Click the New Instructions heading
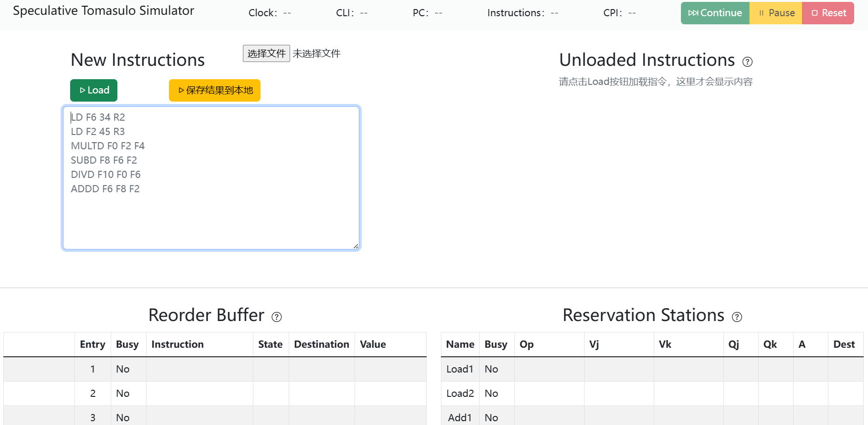Screen dimensions: 868x425 click(x=138, y=60)
